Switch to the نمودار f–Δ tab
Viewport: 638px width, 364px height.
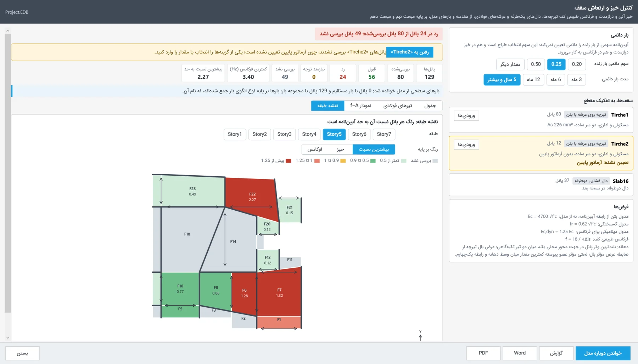pyautogui.click(x=360, y=106)
